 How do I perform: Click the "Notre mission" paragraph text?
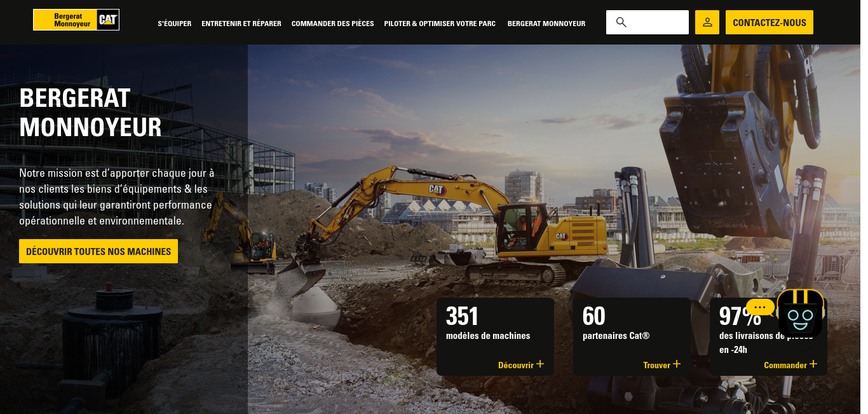click(117, 197)
